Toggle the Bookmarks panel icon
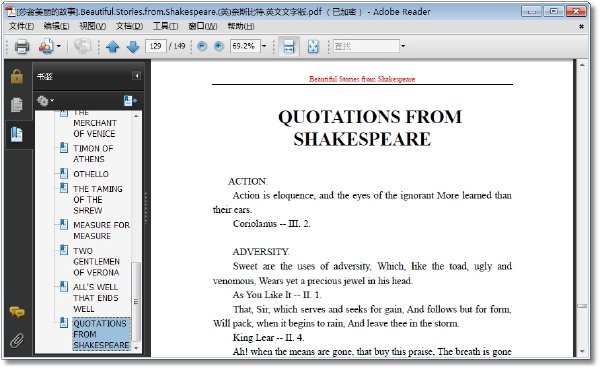Viewport: 600px width, 369px height. click(x=16, y=134)
